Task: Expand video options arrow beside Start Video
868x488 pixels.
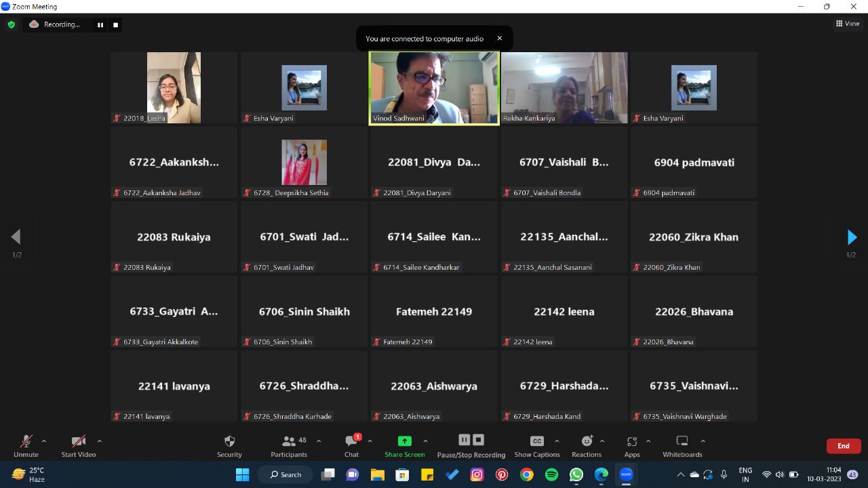Action: pyautogui.click(x=100, y=441)
